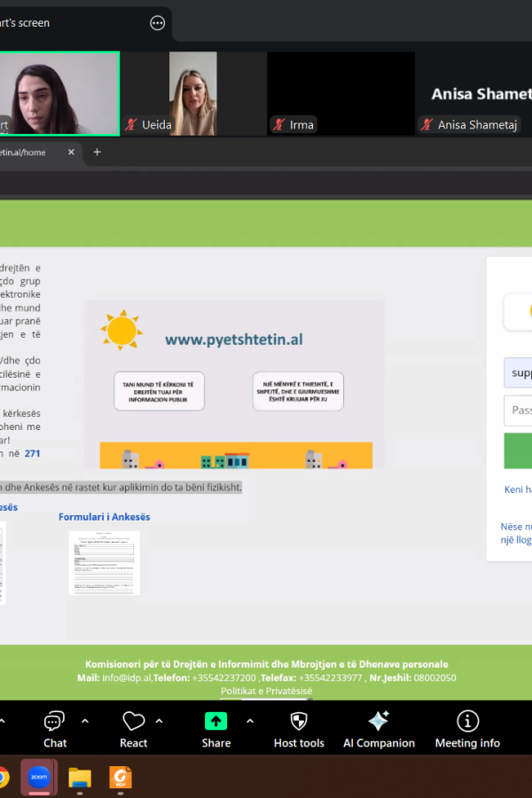This screenshot has width=532, height=798.
Task: Open the Formulari i Ankesës link
Action: tap(105, 517)
